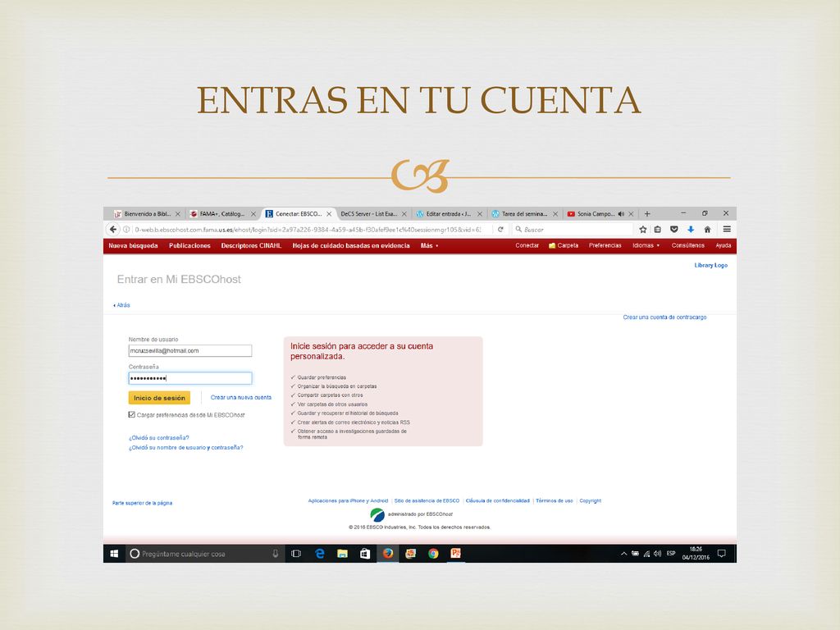Viewport: 840px width, 630px height.
Task: Click Conectar in the top bar
Action: (x=527, y=245)
